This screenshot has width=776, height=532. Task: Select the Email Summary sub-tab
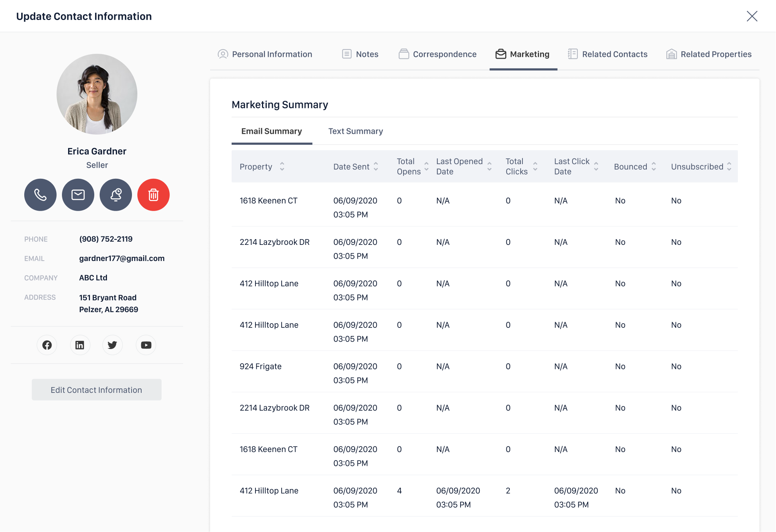pos(272,131)
